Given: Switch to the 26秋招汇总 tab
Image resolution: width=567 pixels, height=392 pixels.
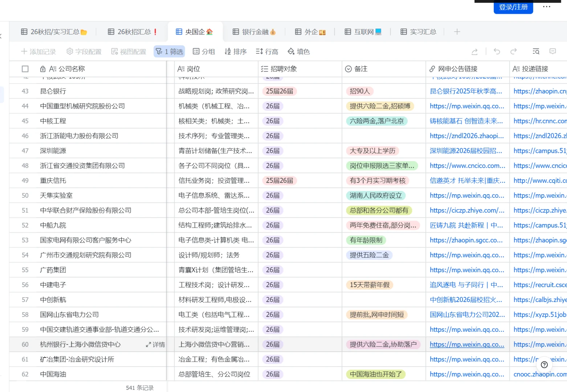Looking at the screenshot, I should tap(132, 32).
